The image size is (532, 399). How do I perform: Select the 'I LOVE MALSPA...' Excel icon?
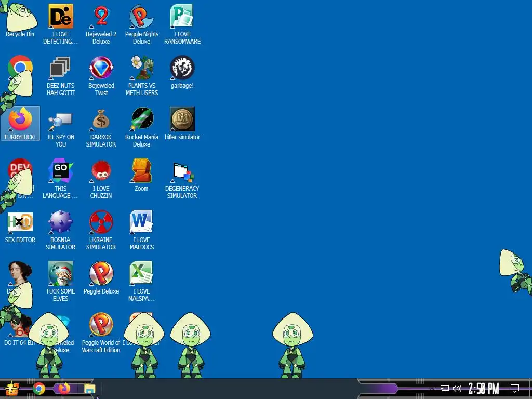pyautogui.click(x=141, y=282)
